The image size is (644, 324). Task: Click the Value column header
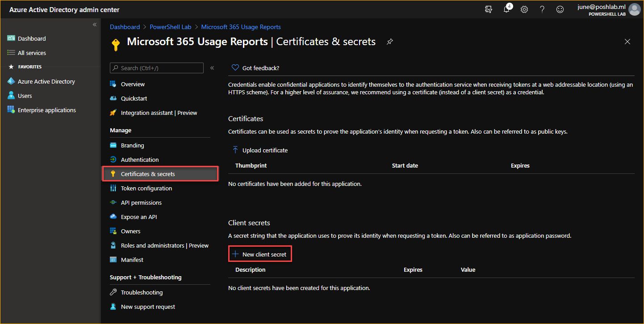pos(468,269)
